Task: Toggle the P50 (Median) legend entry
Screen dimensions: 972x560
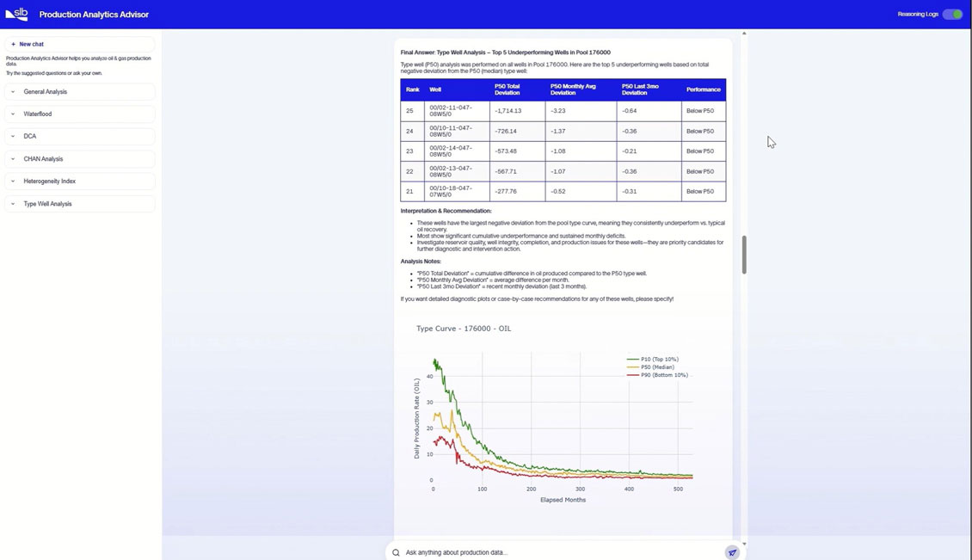Action: pos(650,367)
